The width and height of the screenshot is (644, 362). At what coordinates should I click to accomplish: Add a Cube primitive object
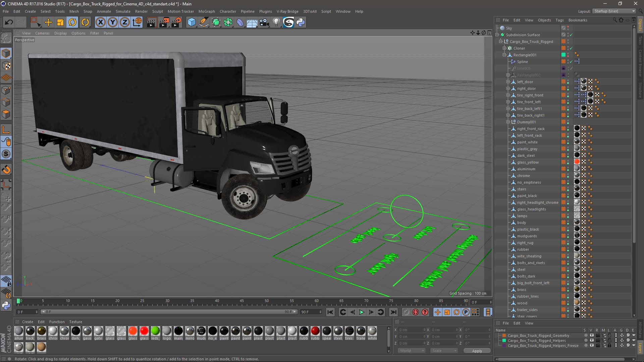[192, 22]
